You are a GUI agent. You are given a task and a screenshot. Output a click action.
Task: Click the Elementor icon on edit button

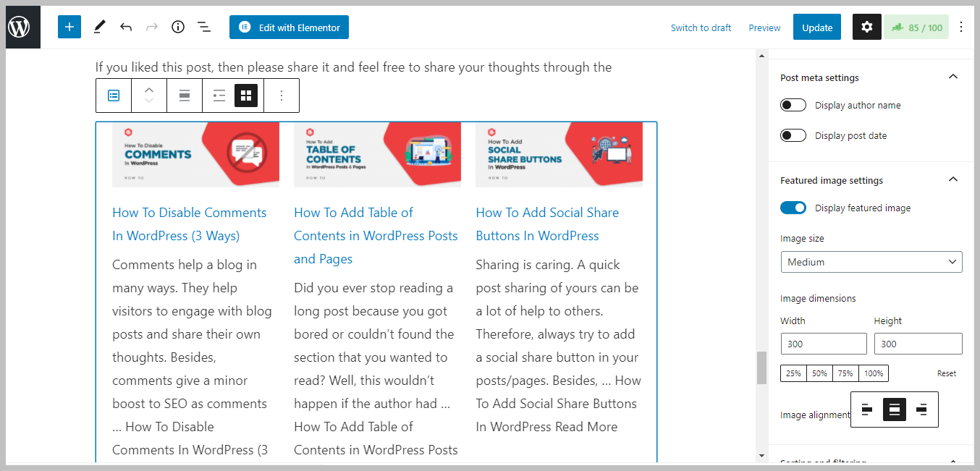[245, 27]
